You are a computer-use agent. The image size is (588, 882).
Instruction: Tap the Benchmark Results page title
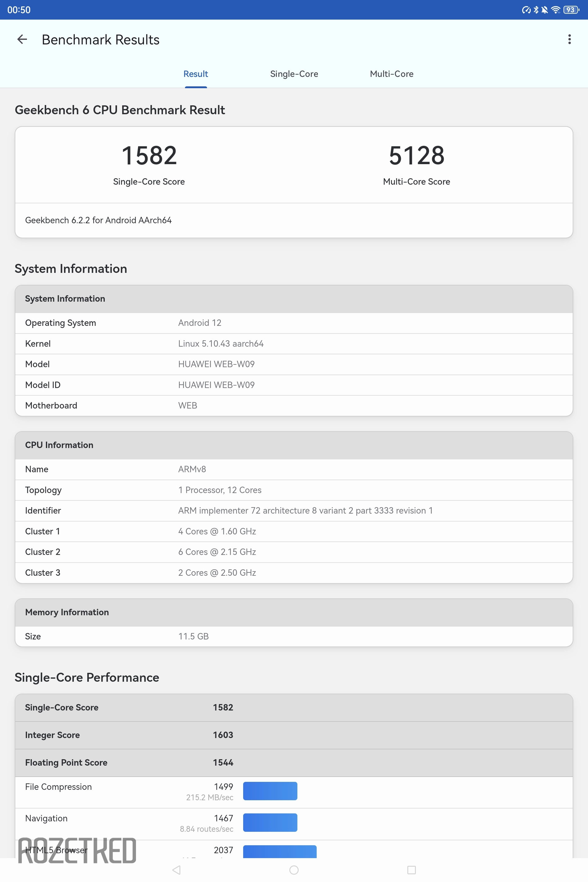[100, 40]
